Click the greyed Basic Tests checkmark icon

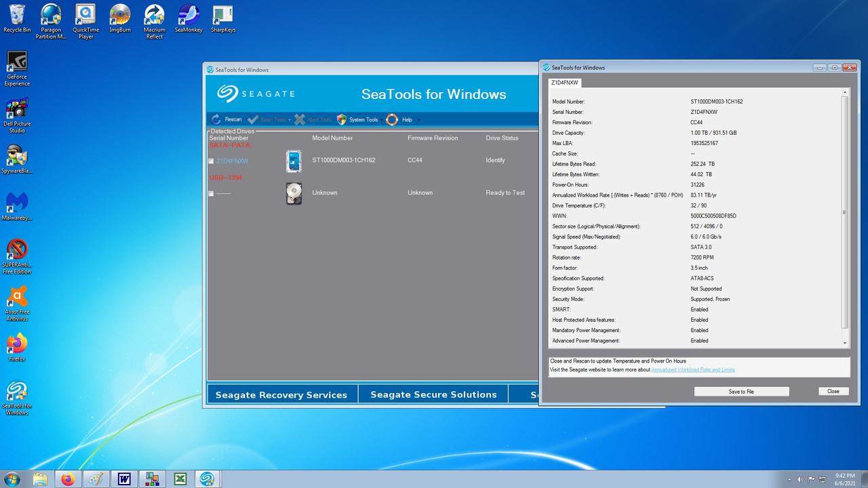[x=252, y=119]
